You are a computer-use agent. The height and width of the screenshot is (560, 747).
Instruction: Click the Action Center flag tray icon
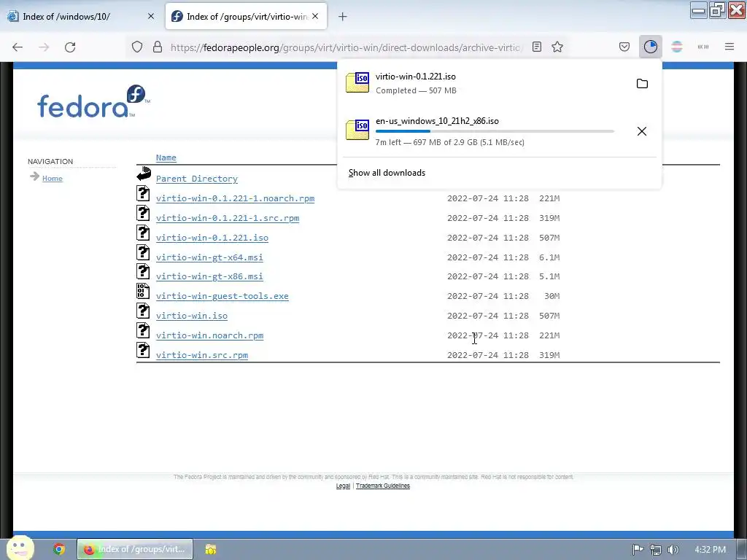[638, 550]
